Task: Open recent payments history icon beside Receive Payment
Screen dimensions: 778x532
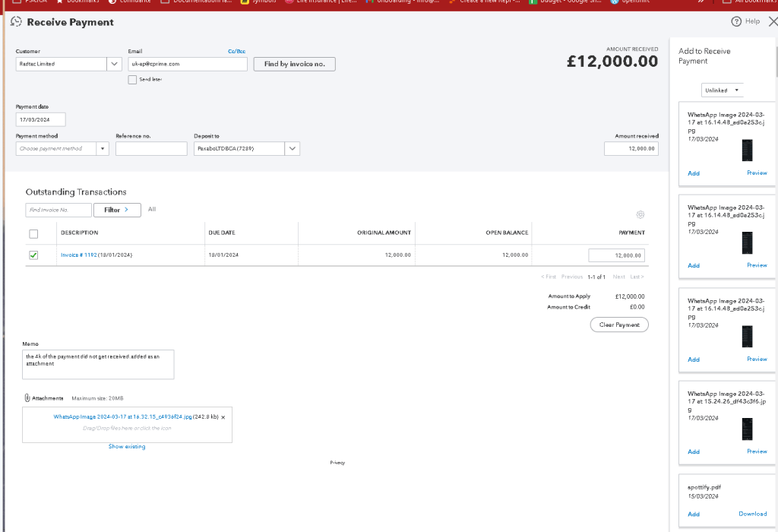Action: (x=16, y=22)
